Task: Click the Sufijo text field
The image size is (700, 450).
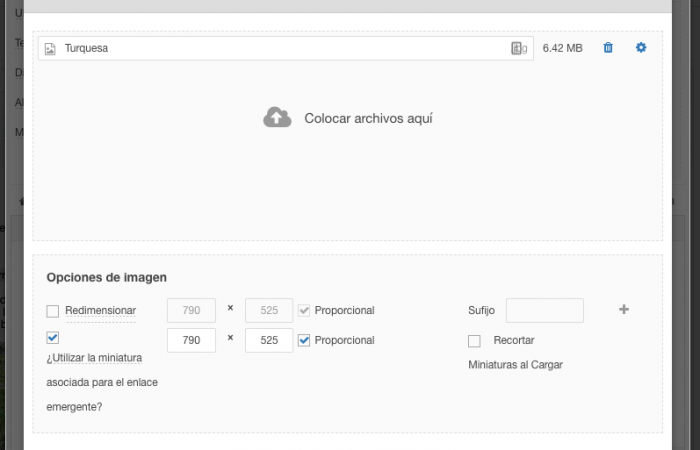Action: (x=544, y=311)
